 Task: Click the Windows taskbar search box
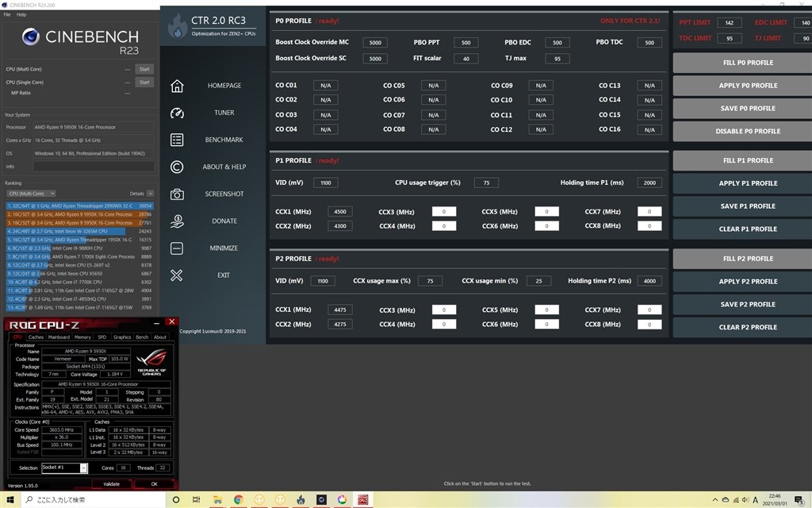(94, 500)
